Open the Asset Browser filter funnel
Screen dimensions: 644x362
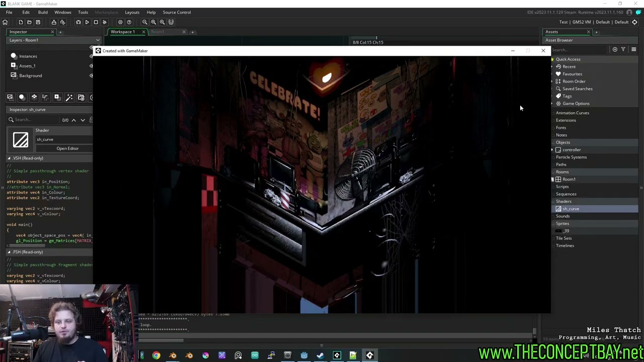pos(623,49)
